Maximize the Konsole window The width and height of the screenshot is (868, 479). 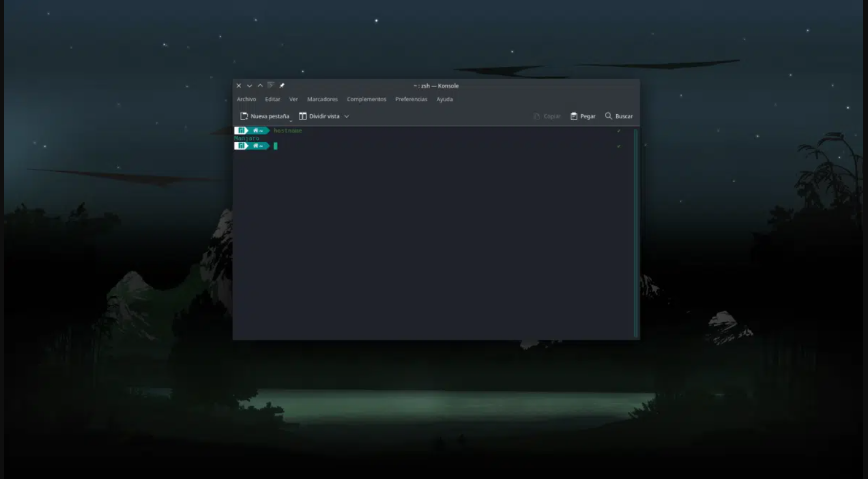coord(260,85)
